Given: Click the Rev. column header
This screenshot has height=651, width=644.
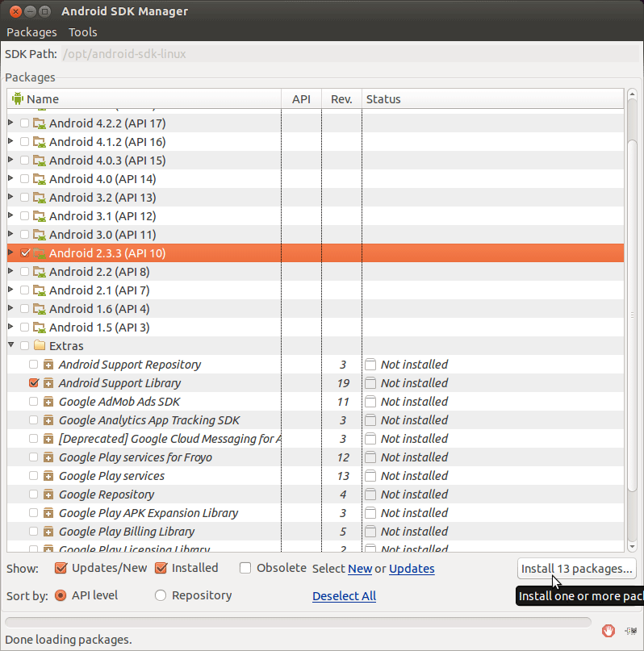Looking at the screenshot, I should pyautogui.click(x=341, y=98).
